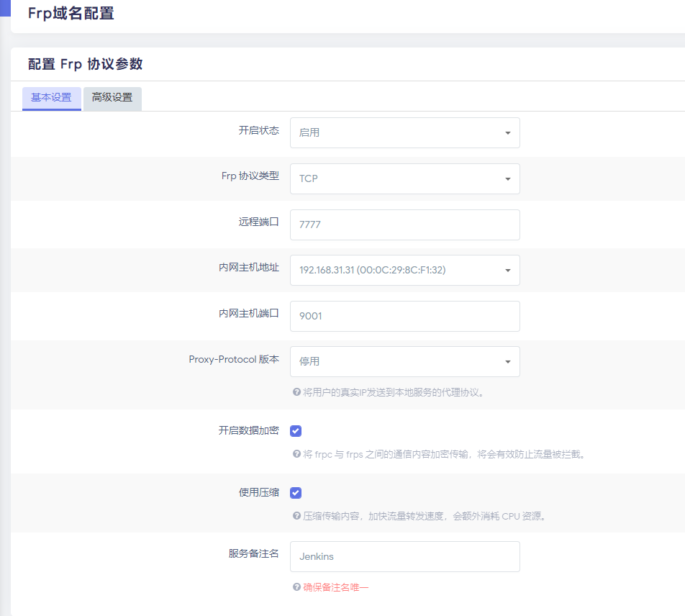Uncheck the 开启数据加密 checkbox

[296, 431]
